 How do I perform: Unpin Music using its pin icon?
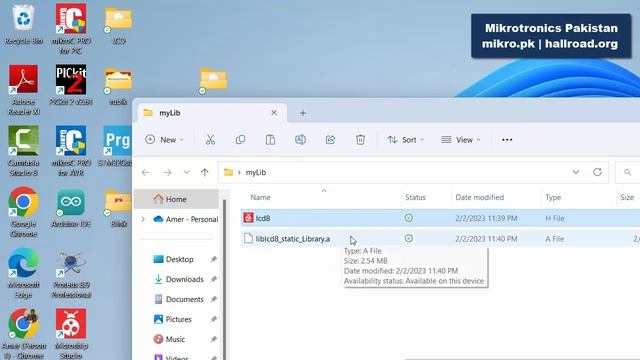click(213, 339)
